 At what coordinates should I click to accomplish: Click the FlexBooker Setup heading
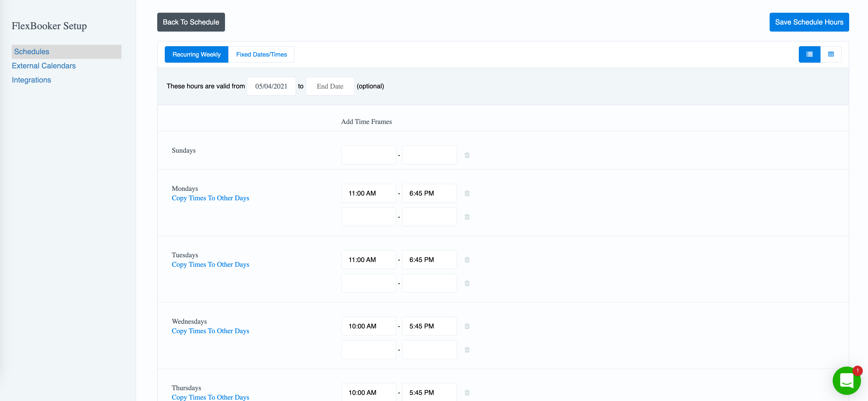pyautogui.click(x=49, y=26)
